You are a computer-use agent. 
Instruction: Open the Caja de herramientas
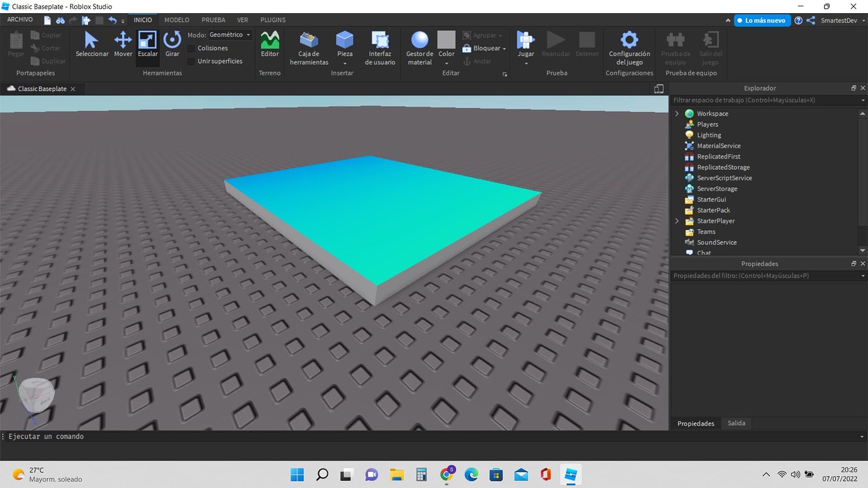tap(308, 47)
